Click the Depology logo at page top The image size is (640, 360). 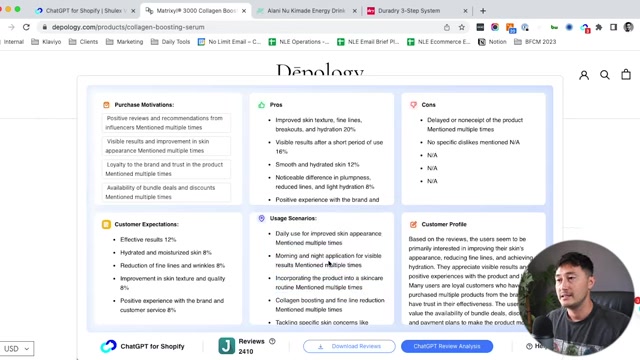(320, 70)
